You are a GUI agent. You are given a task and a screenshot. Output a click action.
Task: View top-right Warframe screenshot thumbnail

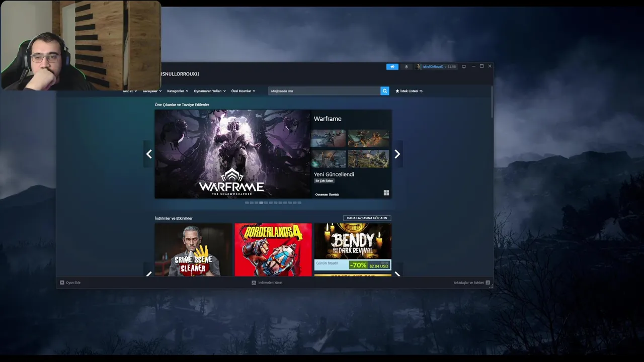click(368, 138)
